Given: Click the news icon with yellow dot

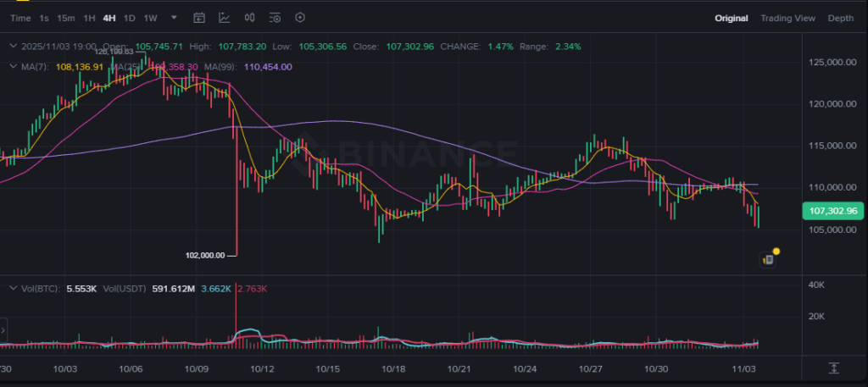Looking at the screenshot, I should pyautogui.click(x=769, y=258).
